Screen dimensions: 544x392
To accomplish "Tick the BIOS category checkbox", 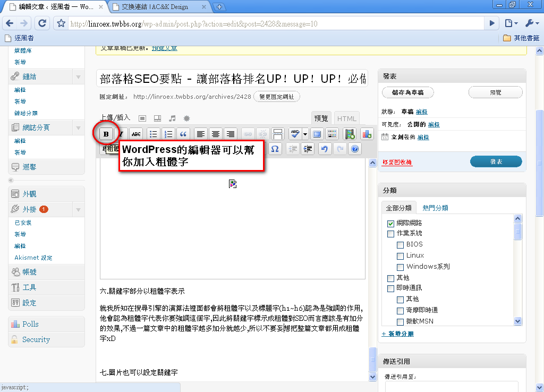I will coord(401,245).
